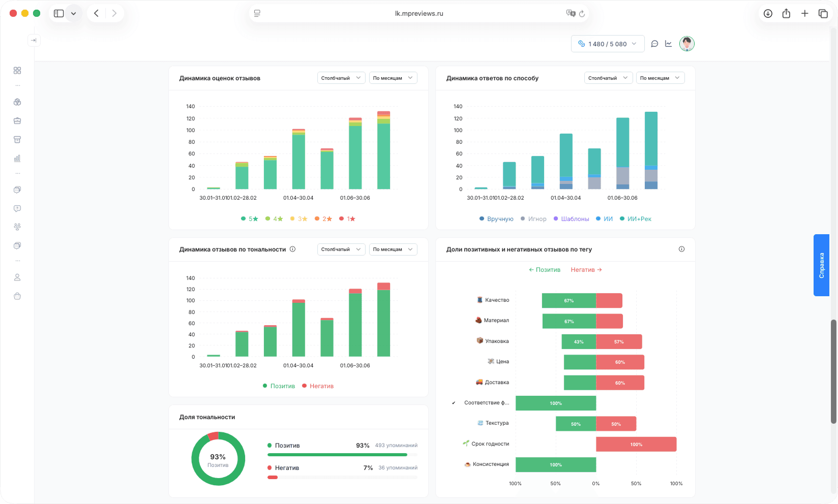This screenshot has width=838, height=504.
Task: Click the line chart icon in header
Action: (x=669, y=44)
